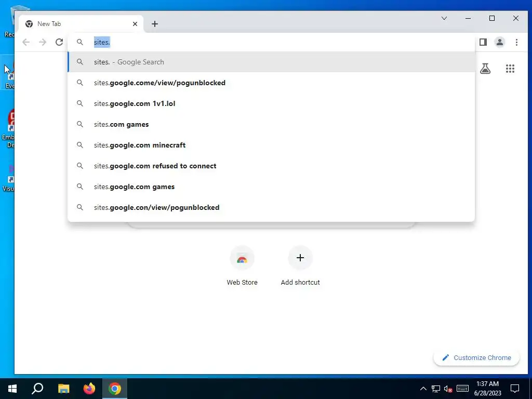
Task: Close the New Tab tab
Action: point(135,24)
